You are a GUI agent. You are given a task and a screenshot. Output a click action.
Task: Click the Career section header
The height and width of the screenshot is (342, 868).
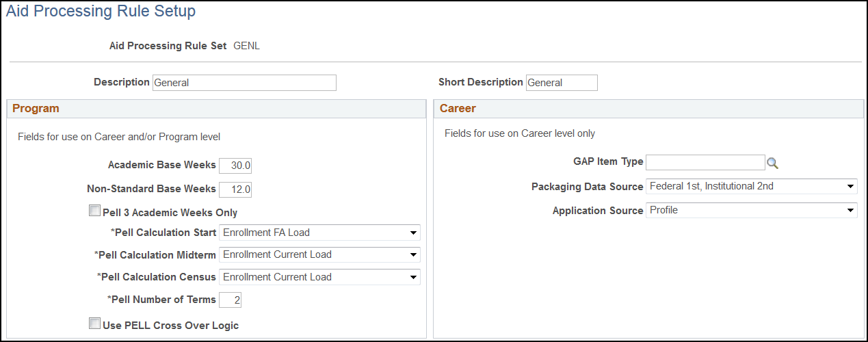pos(458,108)
